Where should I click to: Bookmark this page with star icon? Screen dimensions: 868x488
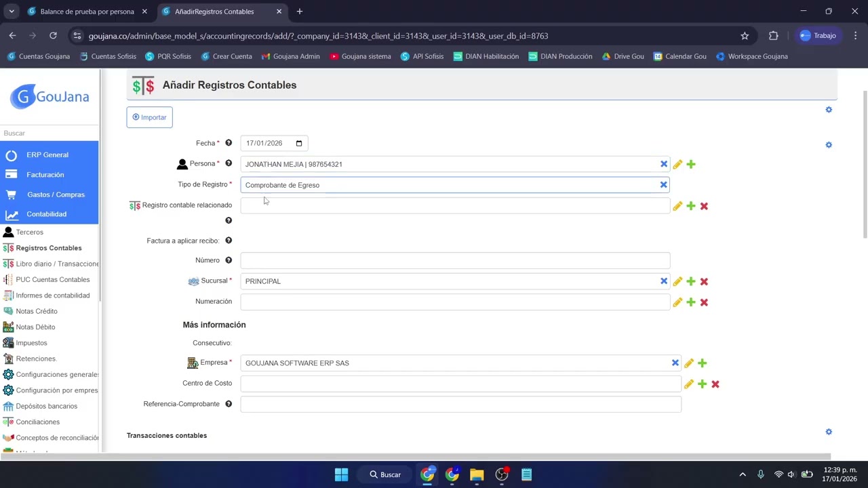[745, 36]
